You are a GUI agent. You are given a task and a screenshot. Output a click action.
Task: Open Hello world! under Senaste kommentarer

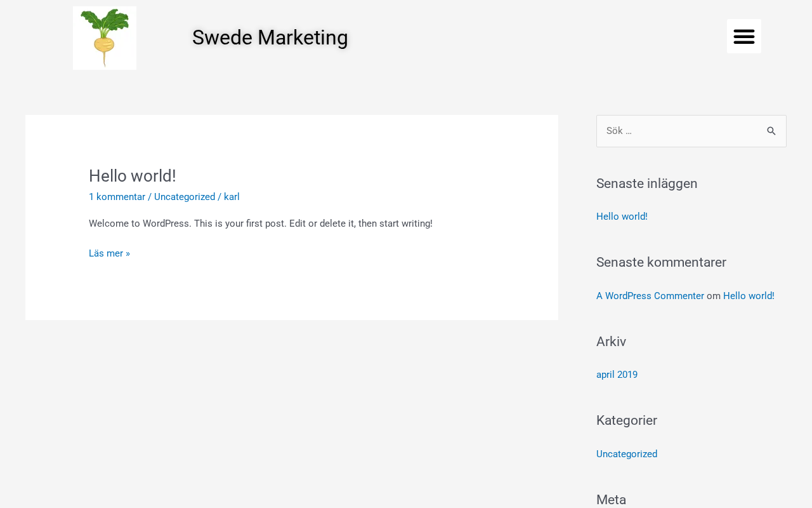pyautogui.click(x=749, y=296)
